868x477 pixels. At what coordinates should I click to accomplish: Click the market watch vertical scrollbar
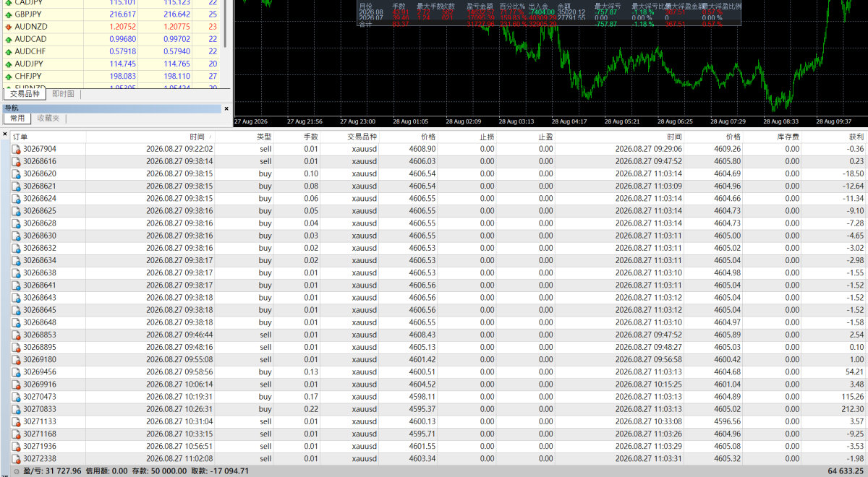click(x=224, y=43)
